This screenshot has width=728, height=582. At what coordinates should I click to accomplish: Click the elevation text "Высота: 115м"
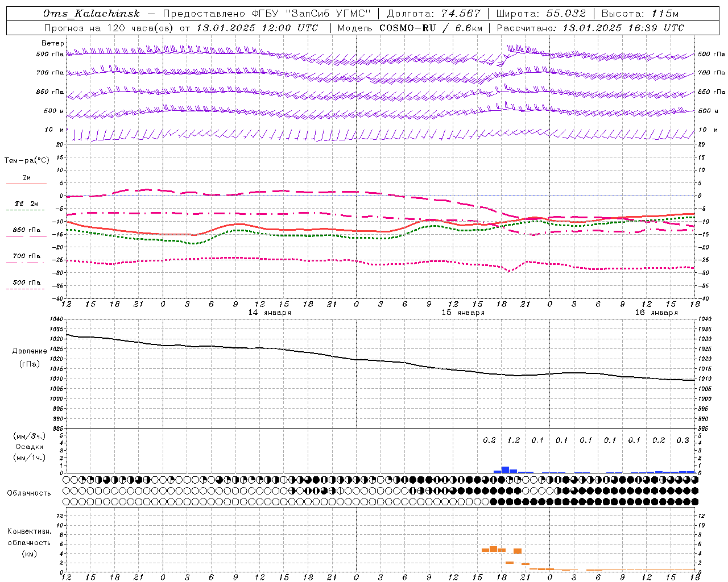640,14
